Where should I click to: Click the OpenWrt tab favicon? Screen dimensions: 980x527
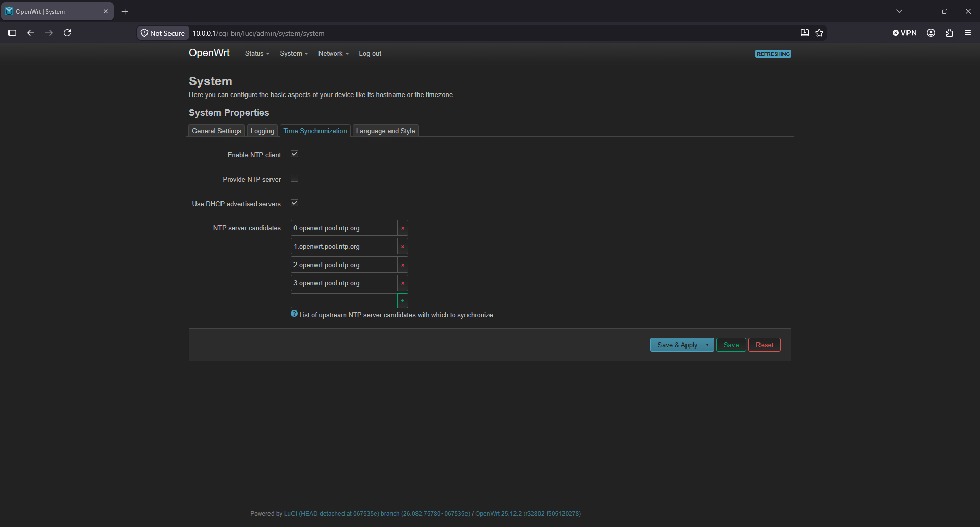pos(9,11)
